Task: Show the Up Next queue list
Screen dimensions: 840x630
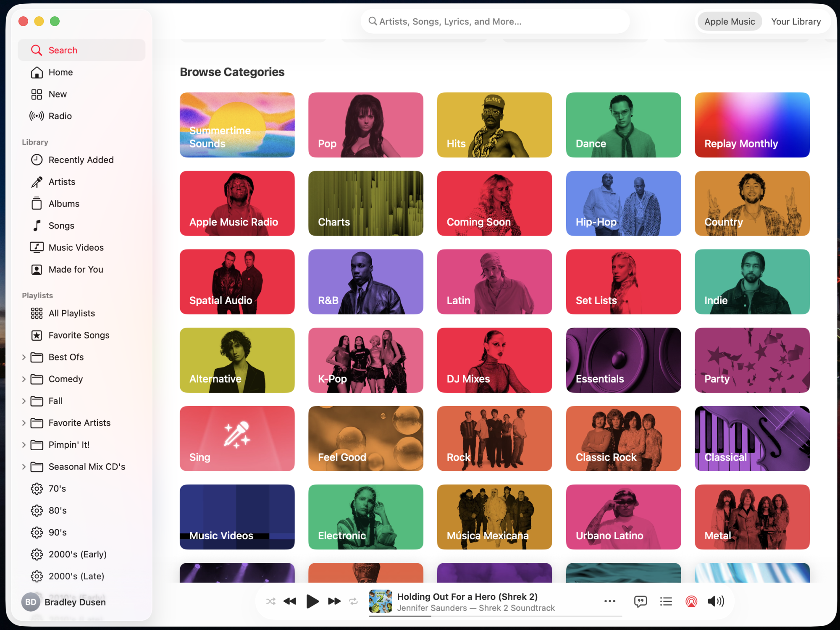Action: tap(666, 601)
